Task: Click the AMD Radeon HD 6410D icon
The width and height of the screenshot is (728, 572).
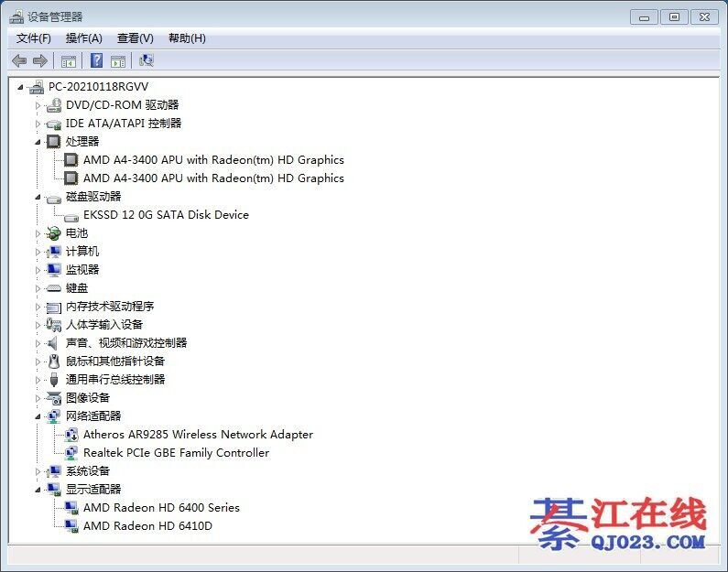Action: click(71, 526)
